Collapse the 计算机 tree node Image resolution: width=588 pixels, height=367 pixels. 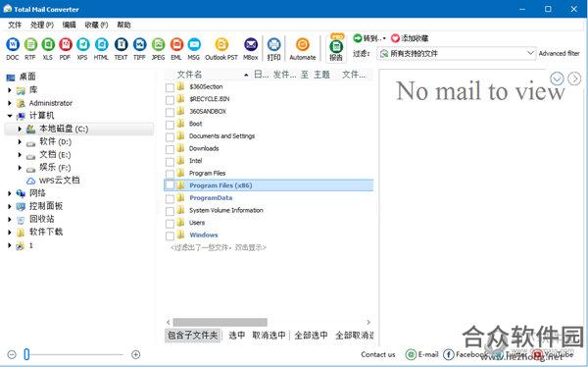coord(10,116)
